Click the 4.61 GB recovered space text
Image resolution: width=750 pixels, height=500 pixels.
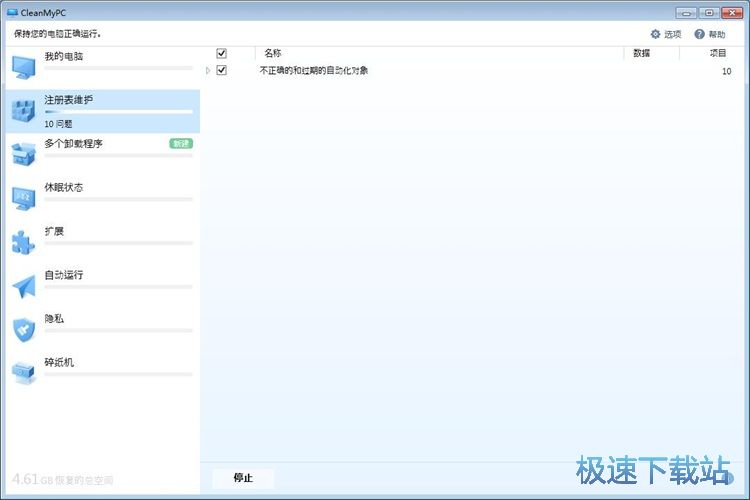pyautogui.click(x=62, y=479)
